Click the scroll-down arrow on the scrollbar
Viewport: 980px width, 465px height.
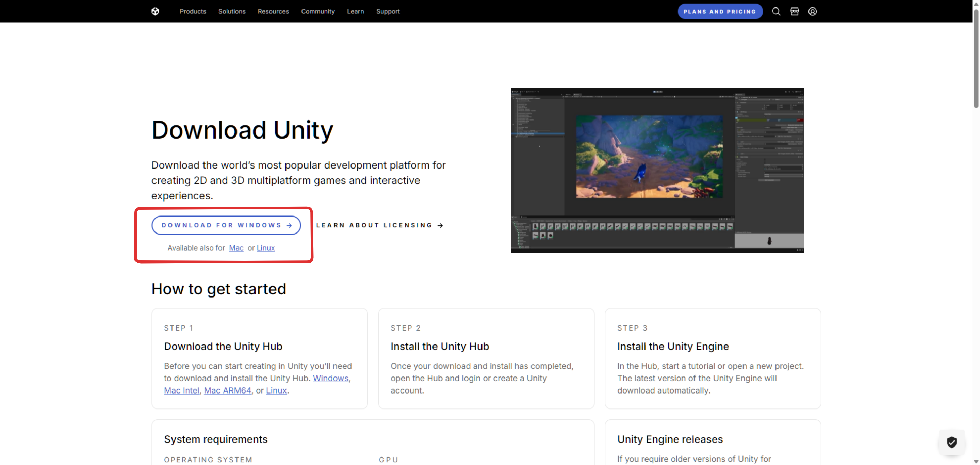976,461
